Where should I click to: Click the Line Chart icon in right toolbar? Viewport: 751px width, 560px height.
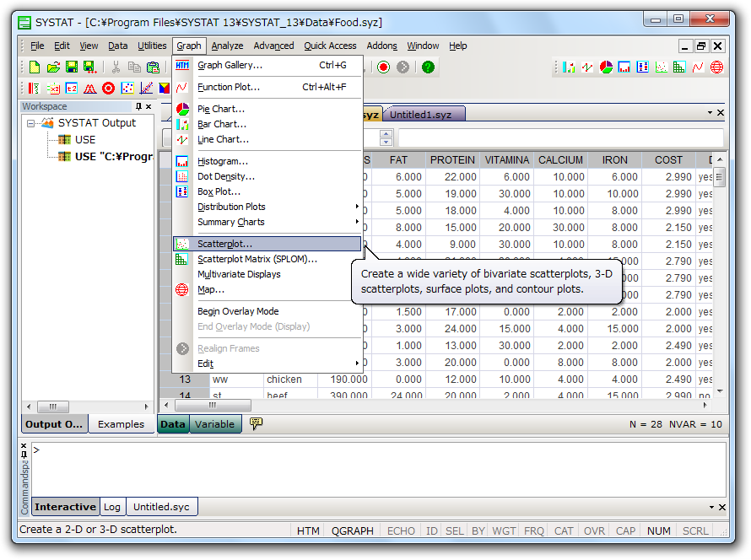coord(587,67)
